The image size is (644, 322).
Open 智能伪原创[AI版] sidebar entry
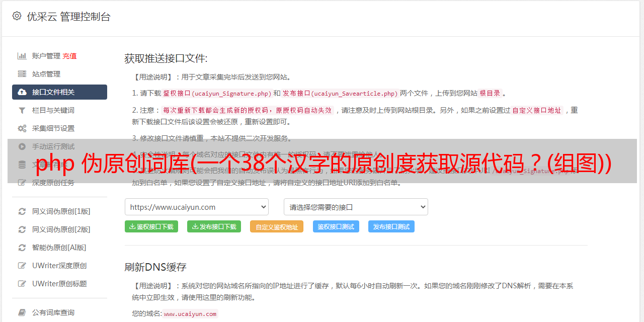(59, 248)
